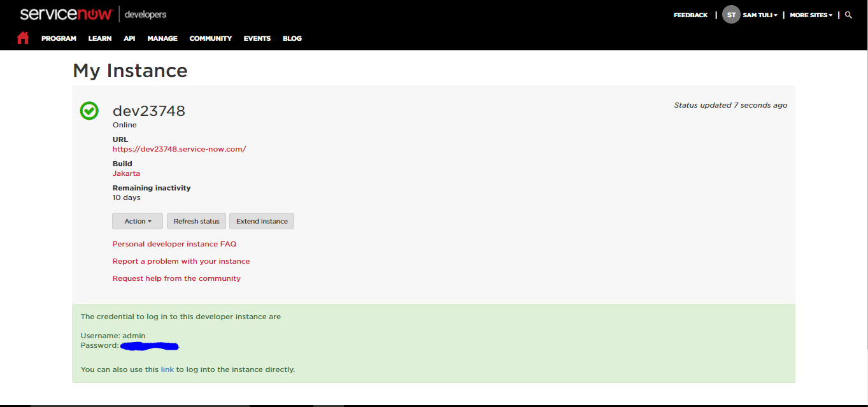The width and height of the screenshot is (868, 407).
Task: Click the 'Password:' label
Action: (99, 345)
